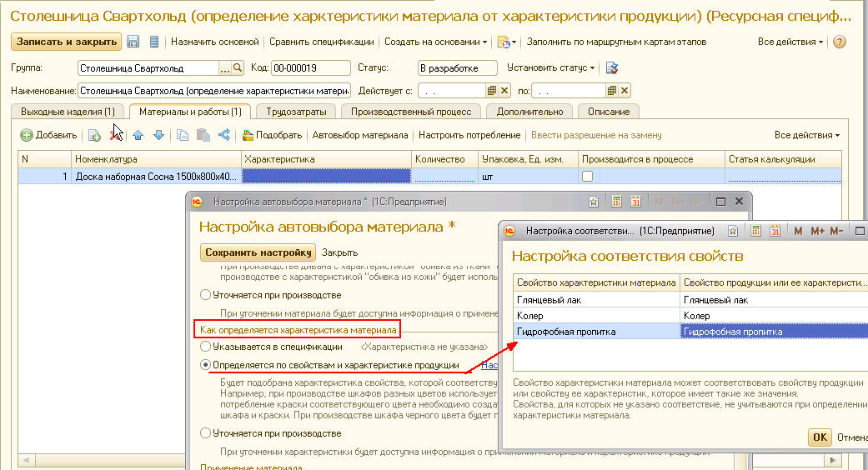Viewport: 868px width, 470px height.
Task: Click the M- memory subtract button
Action: click(x=835, y=231)
